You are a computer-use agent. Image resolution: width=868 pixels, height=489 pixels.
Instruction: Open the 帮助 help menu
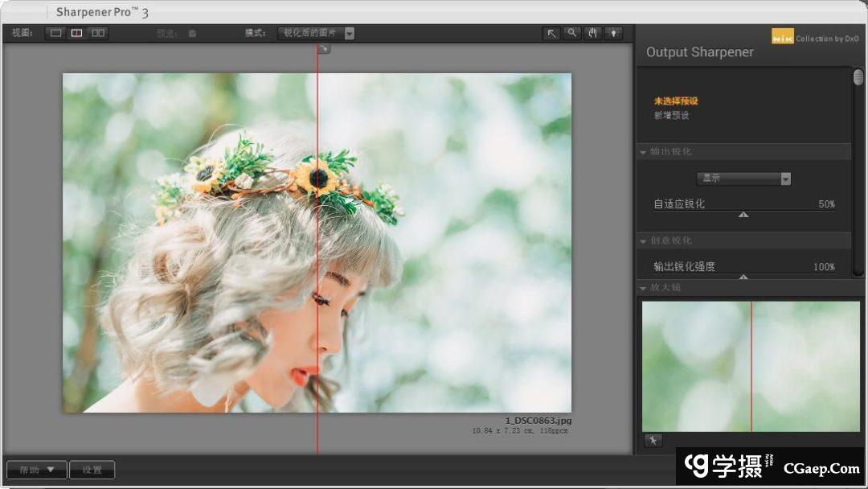tap(36, 470)
